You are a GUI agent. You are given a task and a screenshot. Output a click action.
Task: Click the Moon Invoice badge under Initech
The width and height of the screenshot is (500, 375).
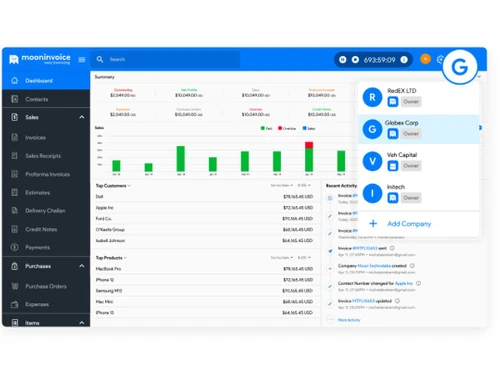(393, 198)
